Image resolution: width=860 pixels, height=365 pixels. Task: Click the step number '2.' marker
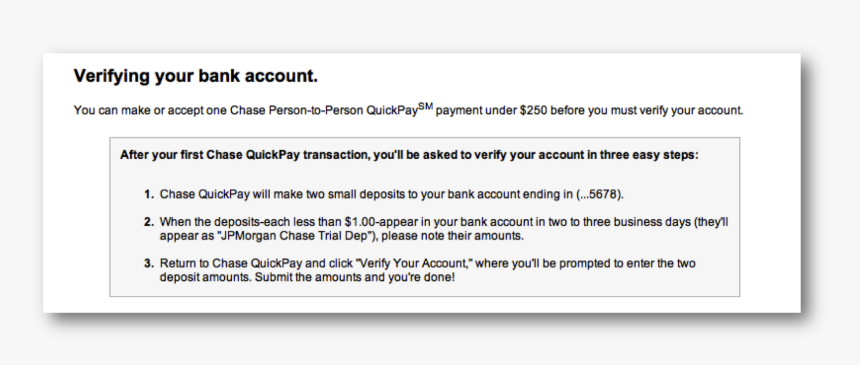149,222
